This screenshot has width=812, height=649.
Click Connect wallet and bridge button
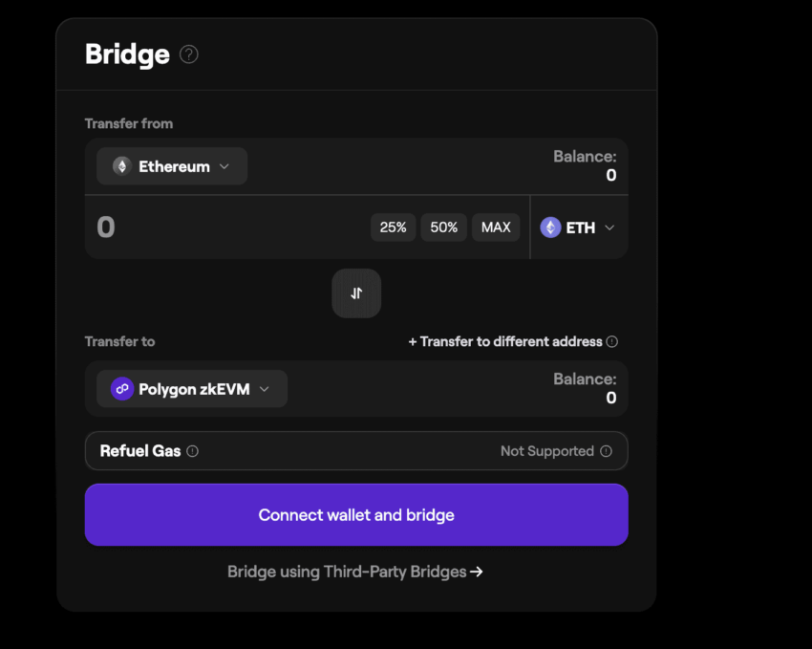click(x=356, y=515)
